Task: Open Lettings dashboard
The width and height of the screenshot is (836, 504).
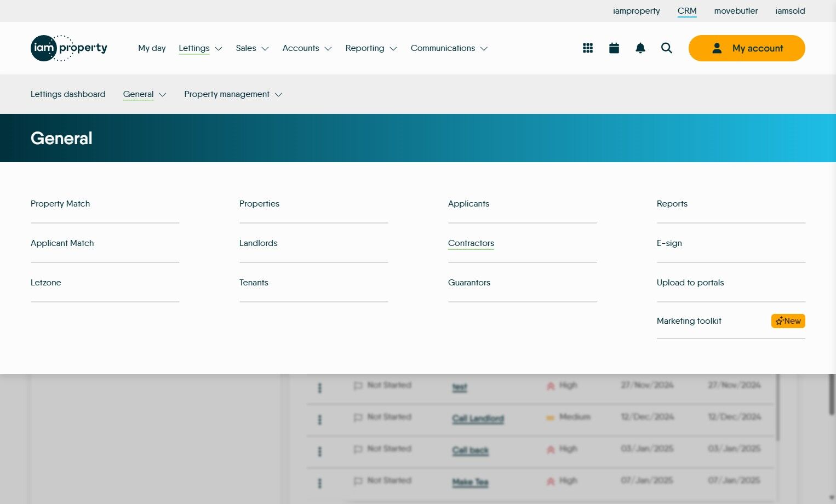Action: [x=68, y=94]
